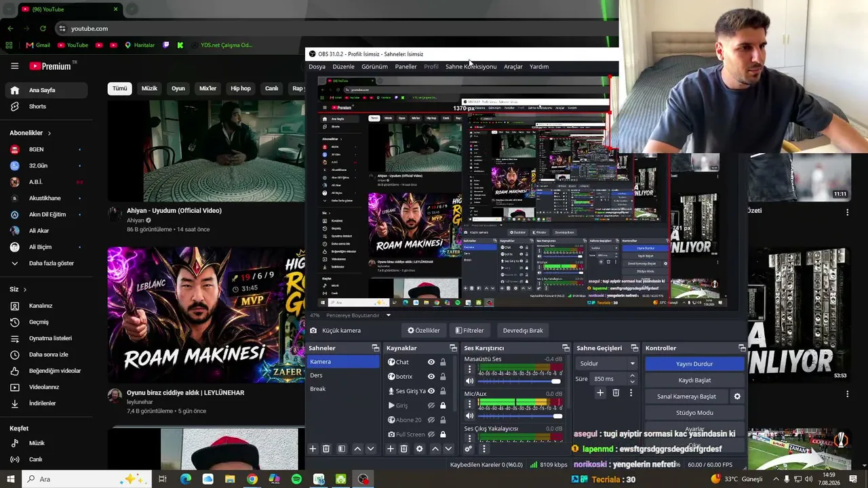Show the hidden Giriş source
Viewport: 868px width, 488px height.
click(x=431, y=405)
